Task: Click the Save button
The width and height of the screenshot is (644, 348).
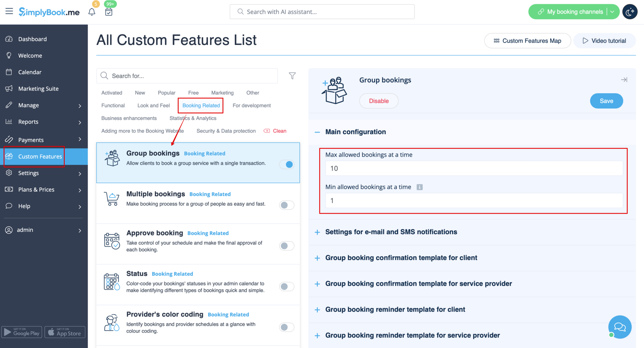Action: click(x=606, y=101)
